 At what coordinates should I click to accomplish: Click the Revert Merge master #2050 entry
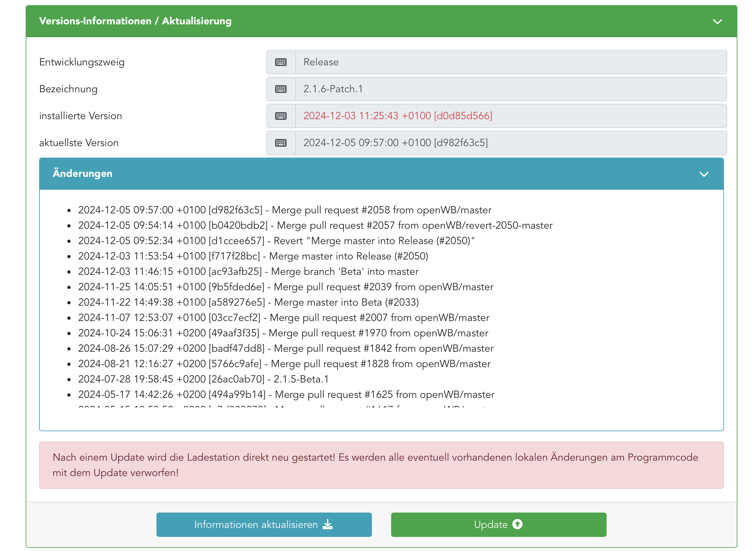(x=276, y=241)
